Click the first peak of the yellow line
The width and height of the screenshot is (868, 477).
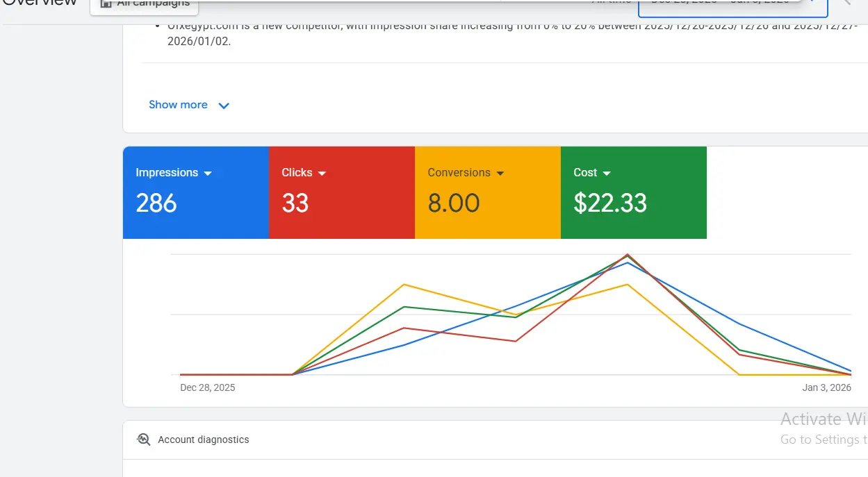404,285
